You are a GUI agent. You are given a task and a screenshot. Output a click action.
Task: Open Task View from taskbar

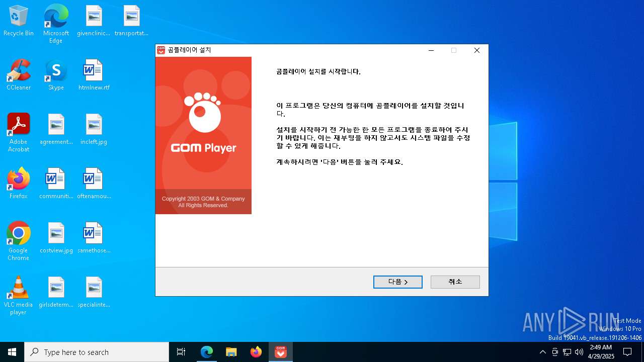[181, 352]
